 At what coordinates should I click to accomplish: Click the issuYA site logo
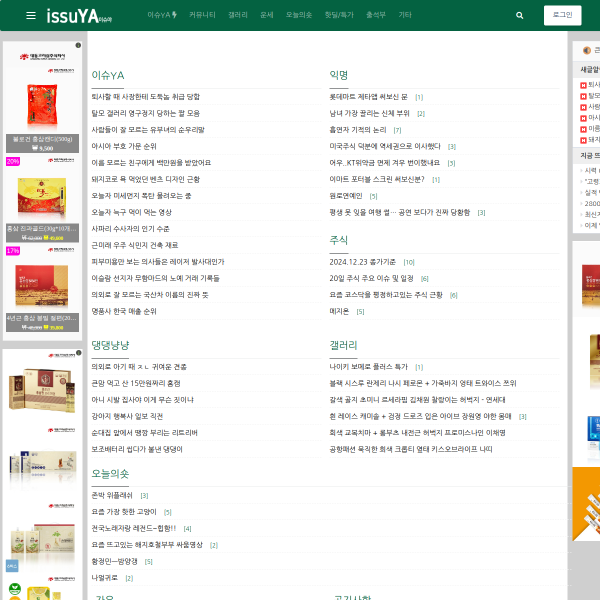coord(79,16)
